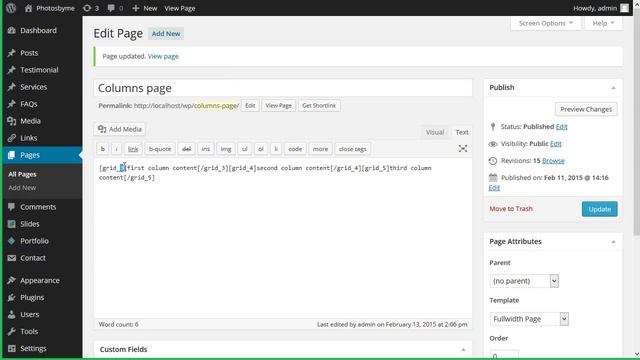640x360 pixels.
Task: Click Add Media button
Action: click(x=120, y=129)
